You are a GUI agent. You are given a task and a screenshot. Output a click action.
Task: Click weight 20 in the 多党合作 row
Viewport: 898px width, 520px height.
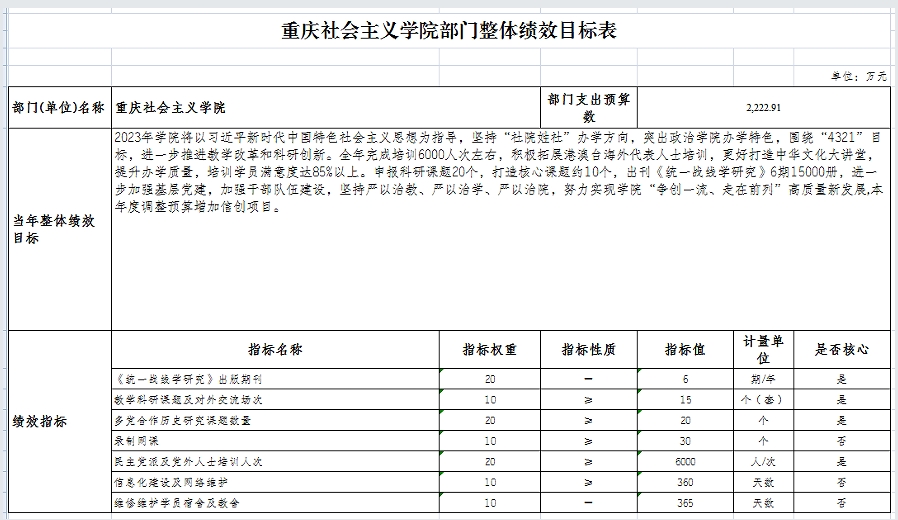(490, 420)
